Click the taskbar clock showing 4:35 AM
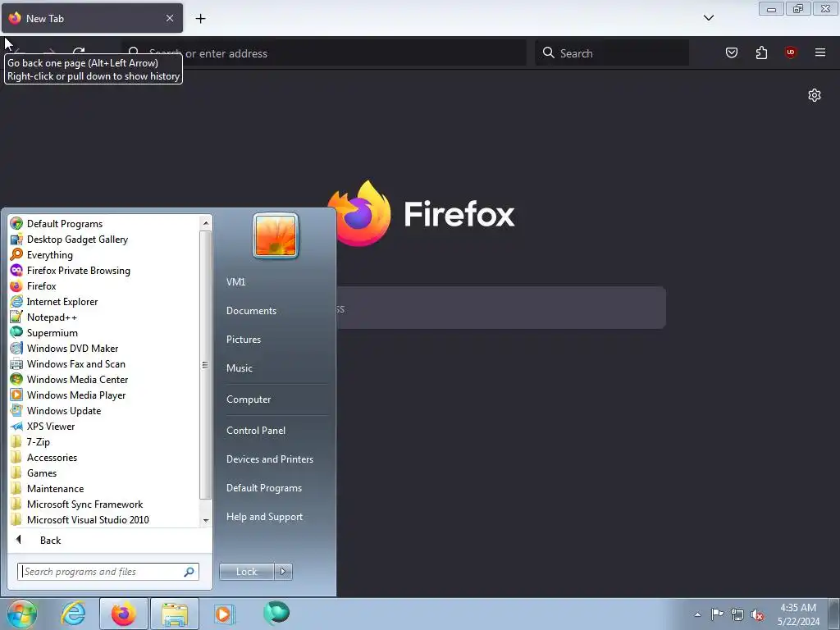The height and width of the screenshot is (630, 840). pyautogui.click(x=798, y=614)
